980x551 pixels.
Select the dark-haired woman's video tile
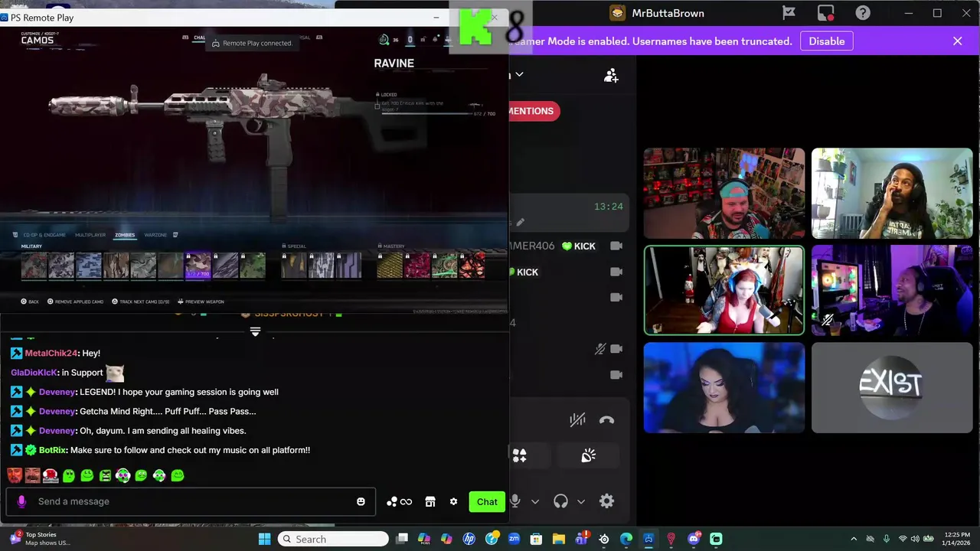click(724, 387)
